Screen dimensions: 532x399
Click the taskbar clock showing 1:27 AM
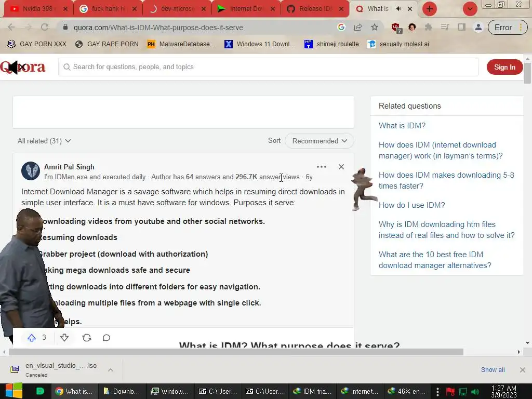[504, 392]
